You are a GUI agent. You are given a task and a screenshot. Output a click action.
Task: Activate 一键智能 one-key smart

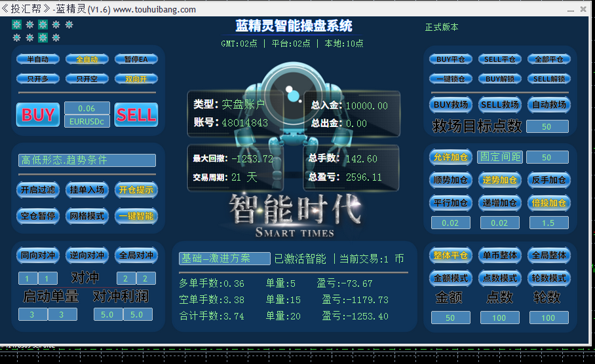136,216
